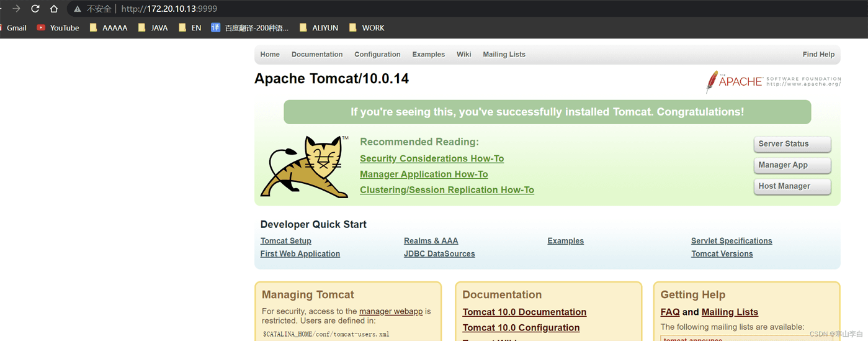
Task: Open the JDBC DataSources link
Action: pos(439,254)
